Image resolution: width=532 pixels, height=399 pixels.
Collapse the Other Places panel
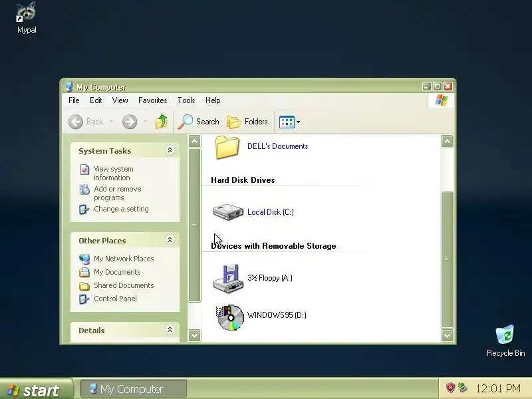(170, 240)
